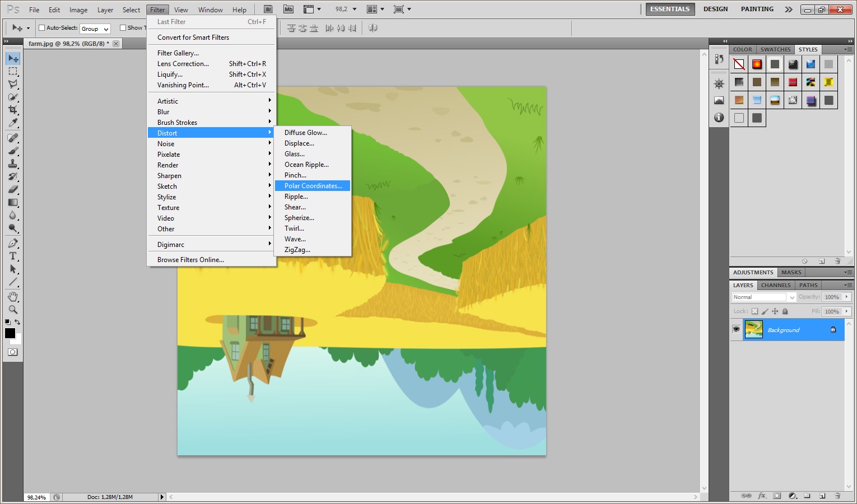This screenshot has height=504, width=857.
Task: Select the Dodge tool
Action: click(13, 228)
